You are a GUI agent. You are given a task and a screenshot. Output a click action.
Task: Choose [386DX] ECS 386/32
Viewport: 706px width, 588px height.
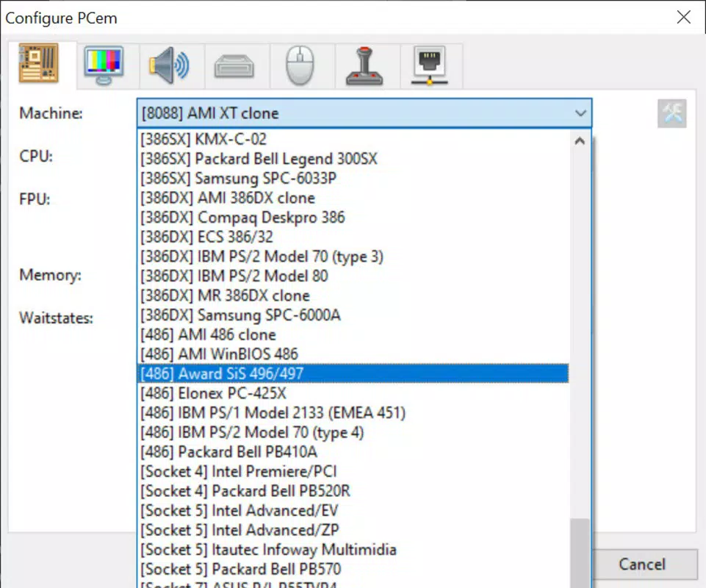coord(353,237)
